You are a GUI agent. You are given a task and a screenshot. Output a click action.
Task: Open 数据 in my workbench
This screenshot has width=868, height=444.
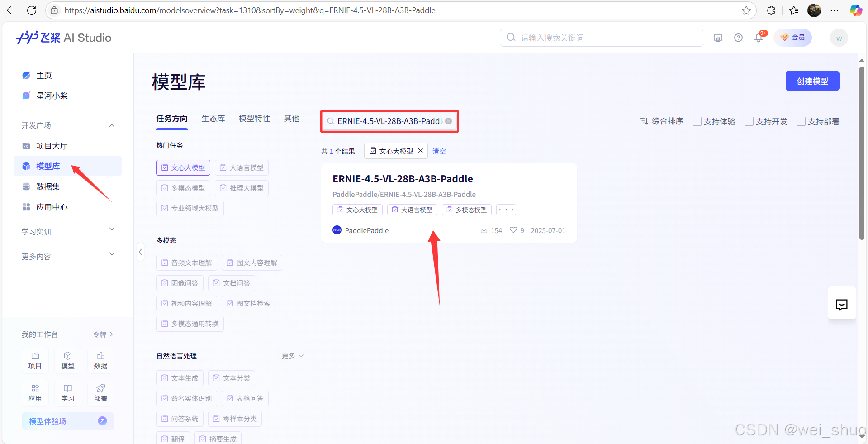click(100, 360)
